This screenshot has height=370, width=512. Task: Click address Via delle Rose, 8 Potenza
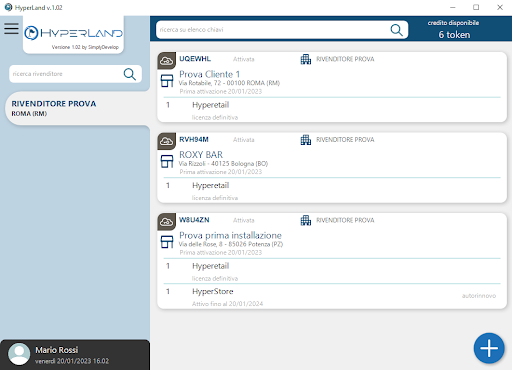coord(231,244)
